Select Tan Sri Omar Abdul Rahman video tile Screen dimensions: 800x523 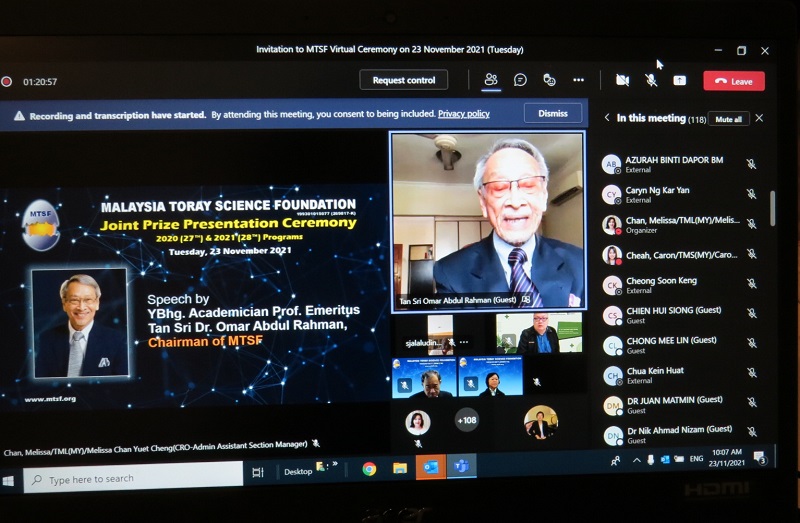pyautogui.click(x=488, y=221)
